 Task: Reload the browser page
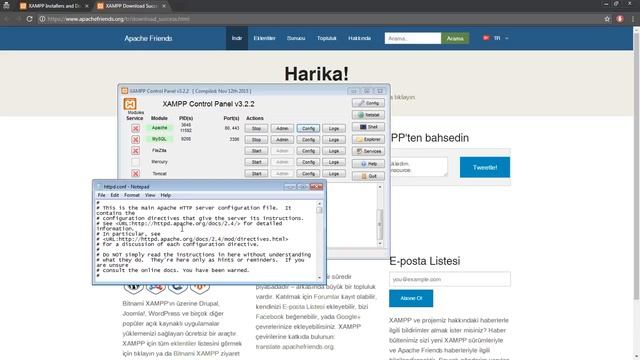[29, 19]
